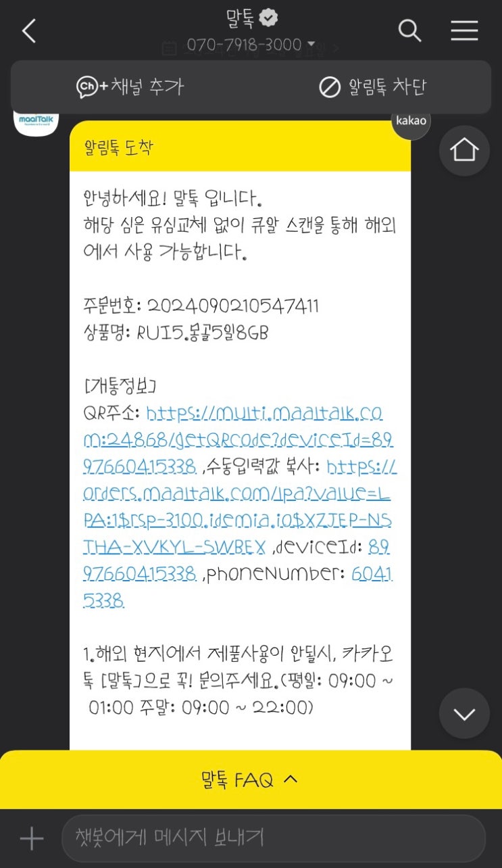Image resolution: width=502 pixels, height=868 pixels.
Task: Tap the maalTalk profile avatar
Action: (x=36, y=122)
